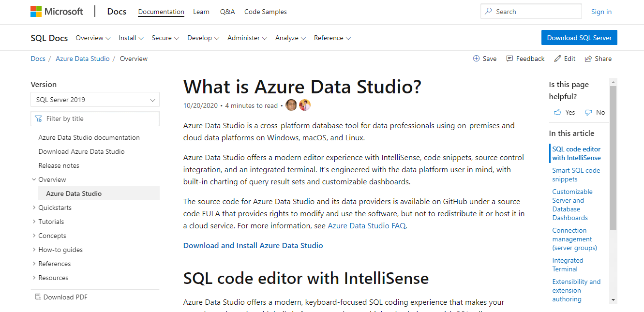Click Docs in the breadcrumb
644x312 pixels.
[38, 59]
